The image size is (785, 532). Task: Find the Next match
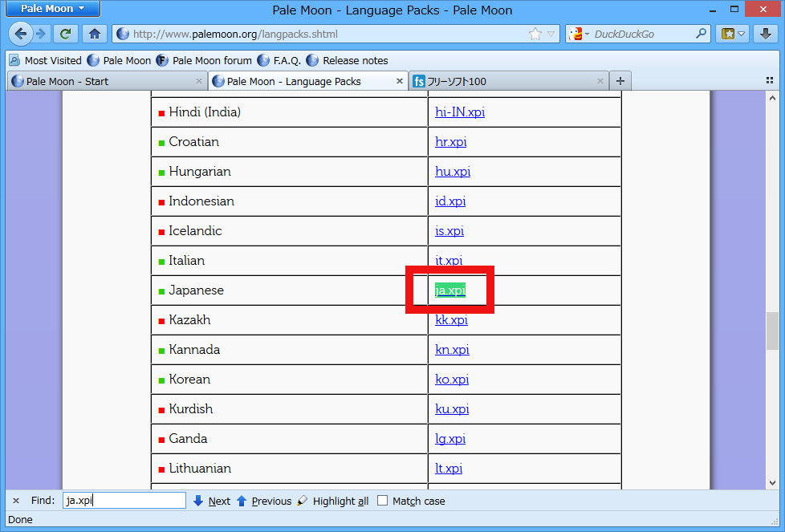coord(212,501)
